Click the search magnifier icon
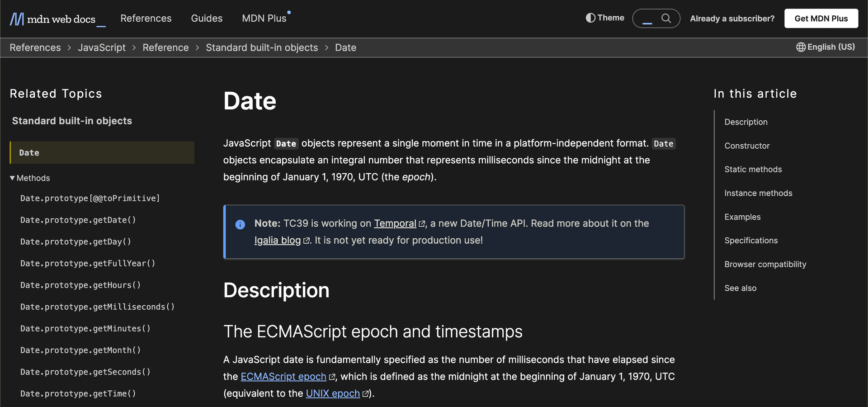The width and height of the screenshot is (868, 407). click(x=666, y=19)
